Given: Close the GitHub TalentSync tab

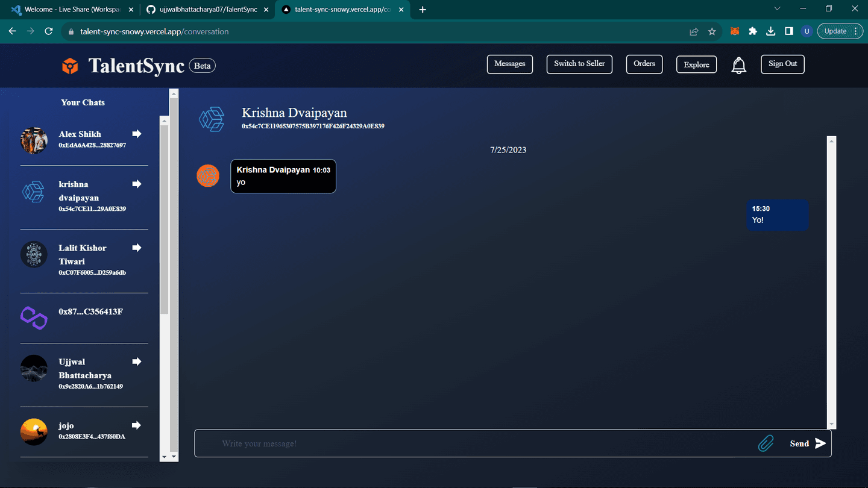Looking at the screenshot, I should click(x=266, y=10).
